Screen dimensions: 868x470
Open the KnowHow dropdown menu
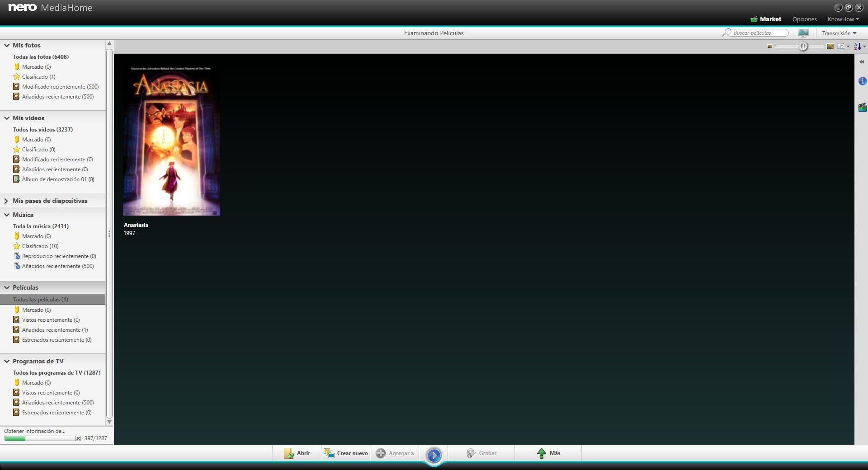(844, 19)
